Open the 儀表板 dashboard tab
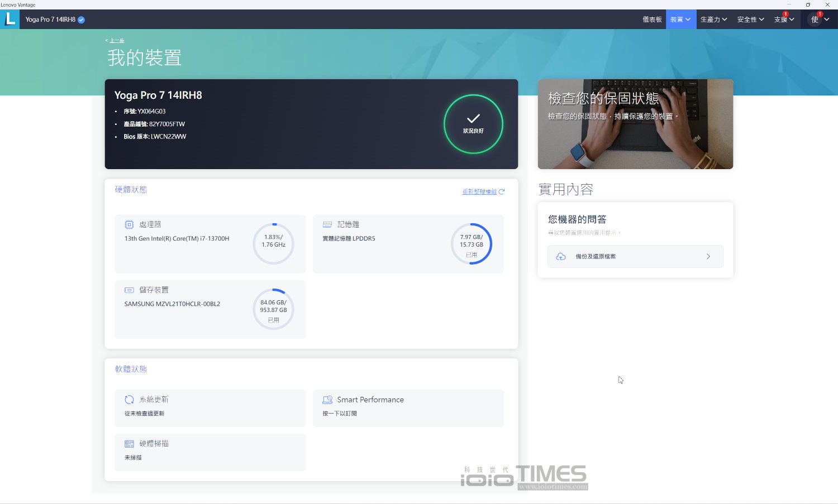The height and width of the screenshot is (504, 838). coord(652,20)
